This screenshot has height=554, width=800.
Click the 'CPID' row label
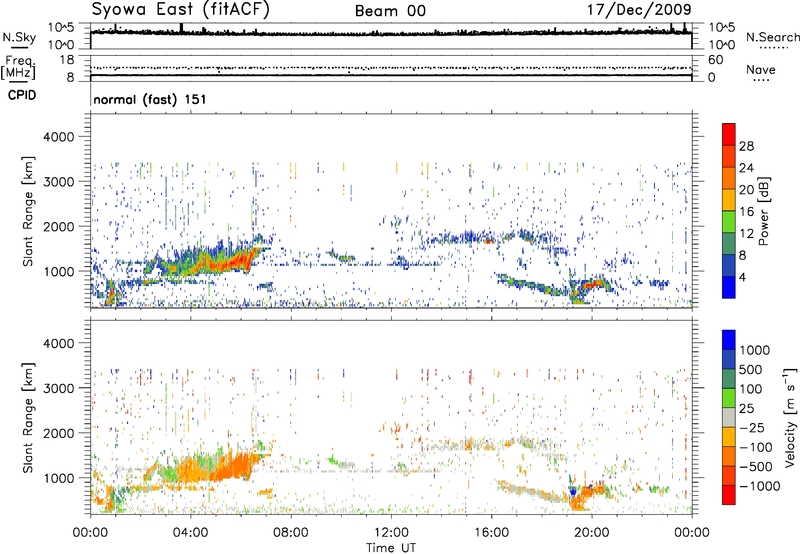22,95
